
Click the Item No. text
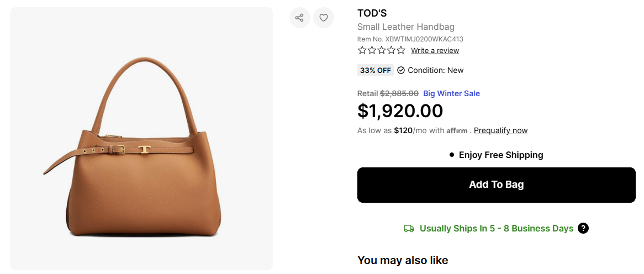tap(410, 39)
